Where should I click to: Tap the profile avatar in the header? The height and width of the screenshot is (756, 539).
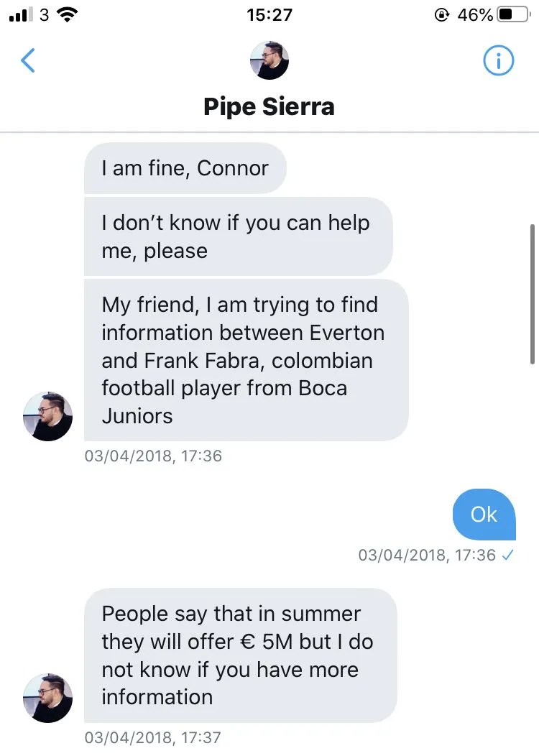269,60
